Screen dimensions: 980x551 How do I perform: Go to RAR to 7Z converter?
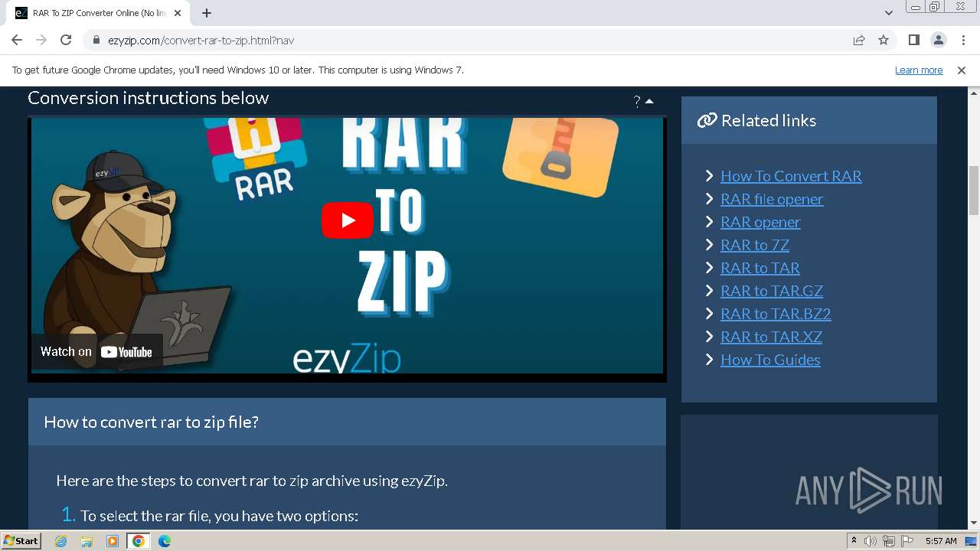click(755, 245)
